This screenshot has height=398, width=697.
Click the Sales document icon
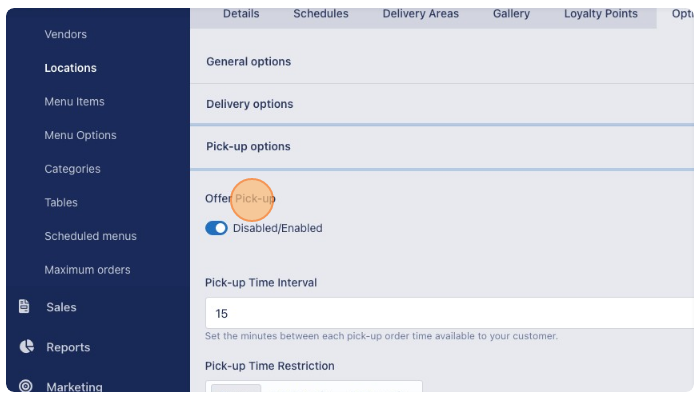(x=24, y=306)
